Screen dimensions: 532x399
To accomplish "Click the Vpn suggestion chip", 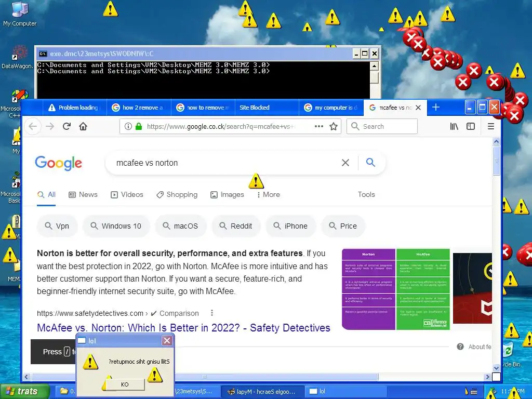I will (57, 226).
